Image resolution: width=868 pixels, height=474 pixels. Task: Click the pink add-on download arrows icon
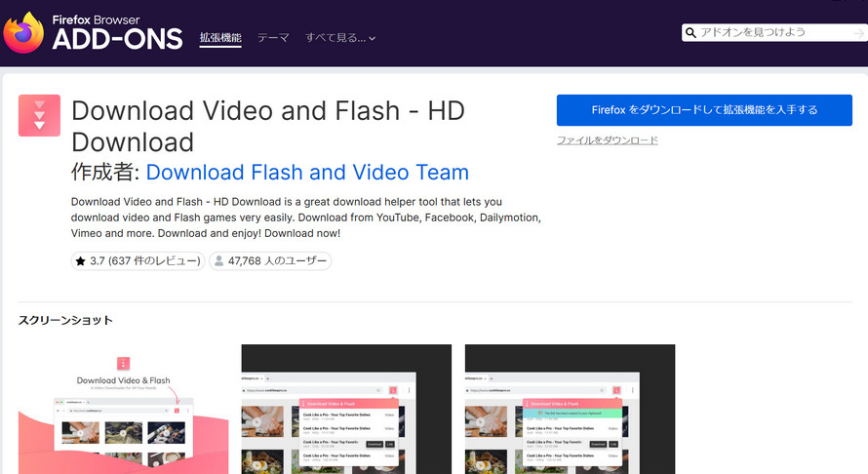coord(39,115)
